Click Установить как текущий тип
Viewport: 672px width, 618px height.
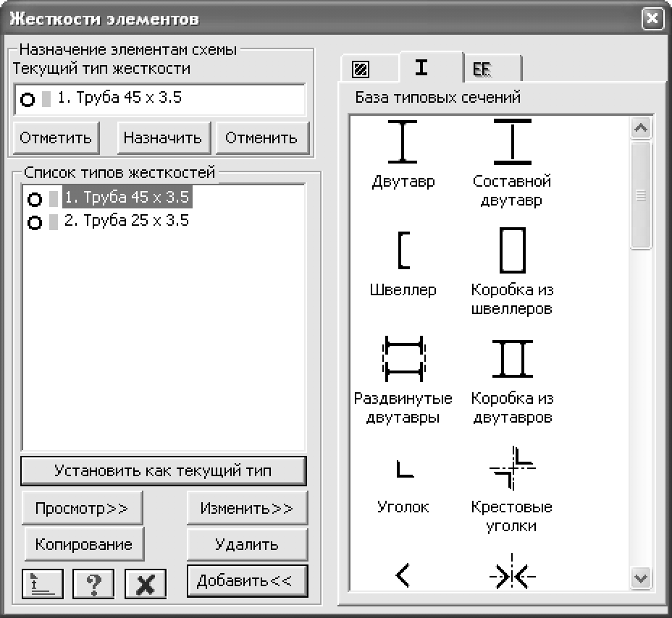(164, 470)
